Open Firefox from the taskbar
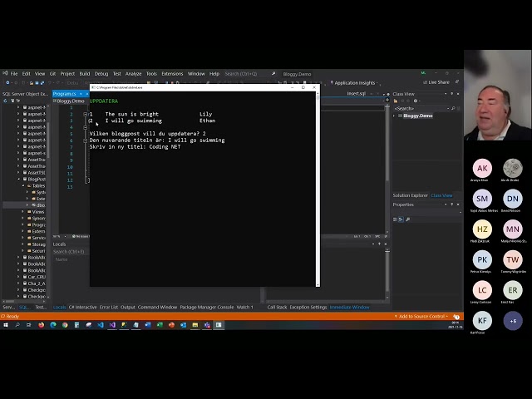Viewport: 532px width, 399px height. 41,325
